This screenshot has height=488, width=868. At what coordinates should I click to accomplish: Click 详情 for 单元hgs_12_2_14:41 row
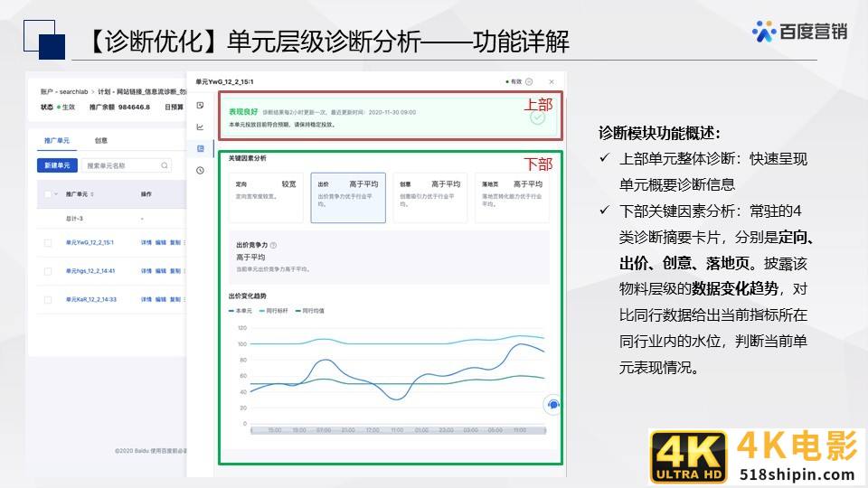146,271
